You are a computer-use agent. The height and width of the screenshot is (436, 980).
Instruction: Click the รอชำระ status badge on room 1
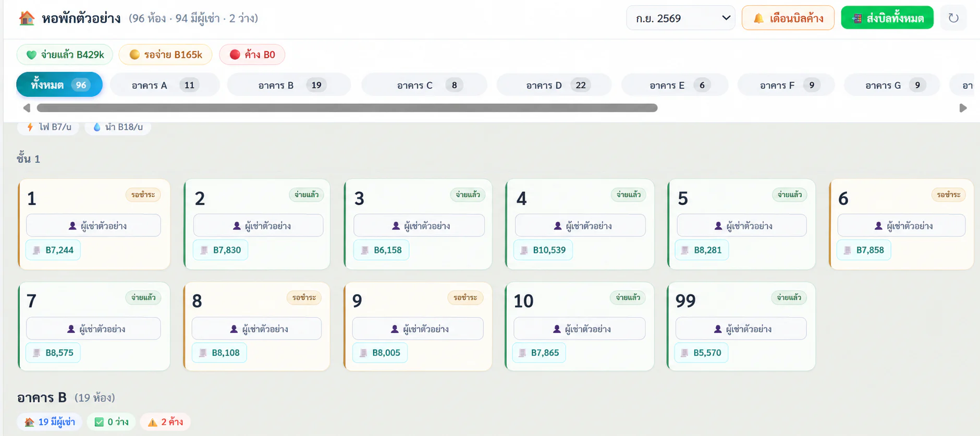tap(143, 195)
